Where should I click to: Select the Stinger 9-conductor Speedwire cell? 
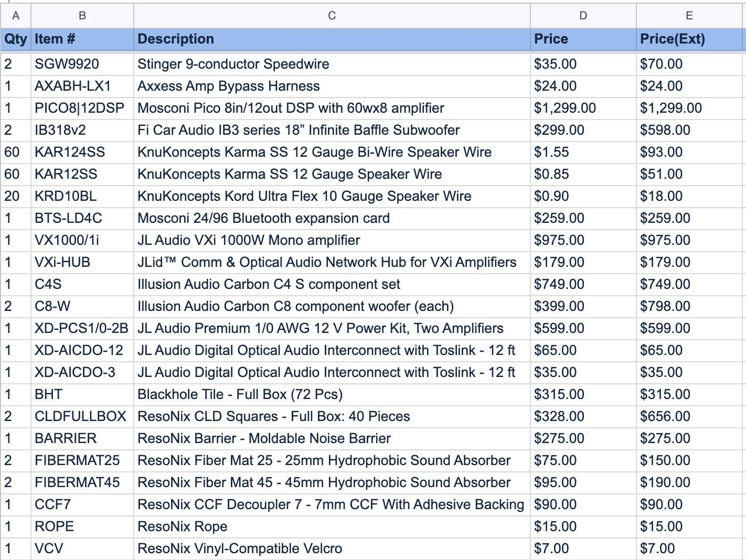tap(332, 64)
